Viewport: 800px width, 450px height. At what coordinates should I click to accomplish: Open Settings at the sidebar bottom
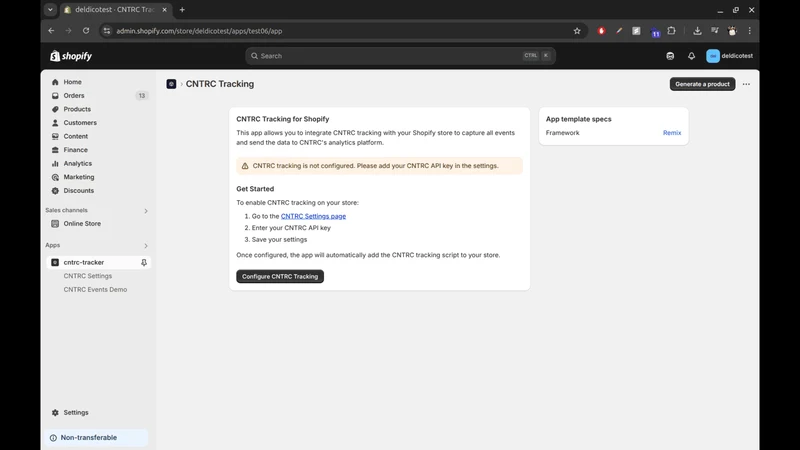coord(76,412)
